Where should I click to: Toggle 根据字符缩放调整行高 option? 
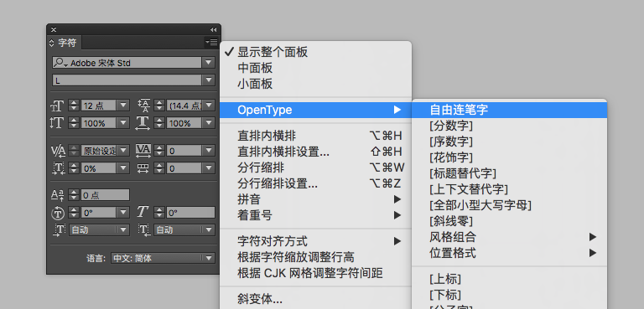tap(315, 257)
